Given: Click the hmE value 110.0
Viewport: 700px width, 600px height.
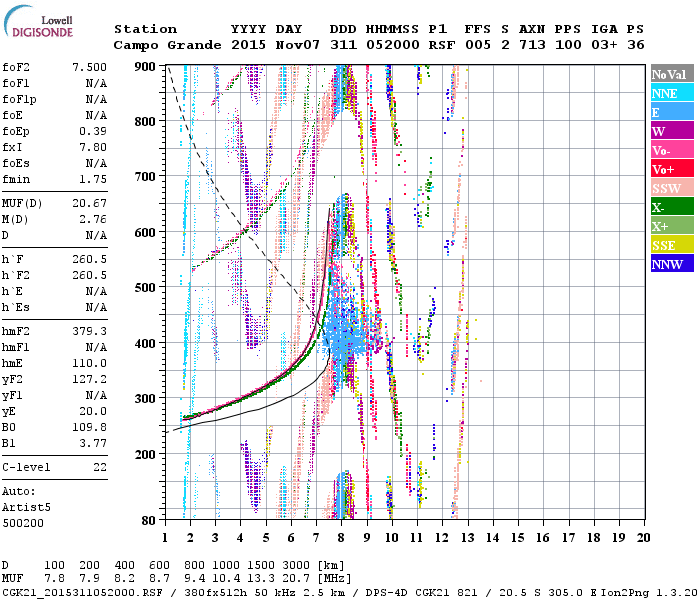Looking at the screenshot, I should pos(89,363).
